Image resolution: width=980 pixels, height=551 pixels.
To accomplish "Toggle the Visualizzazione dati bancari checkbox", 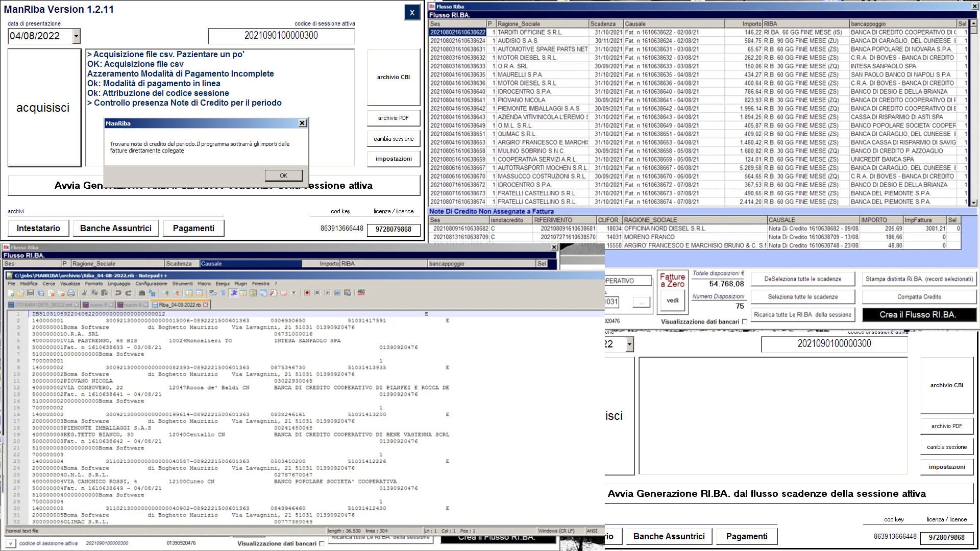I will [744, 322].
